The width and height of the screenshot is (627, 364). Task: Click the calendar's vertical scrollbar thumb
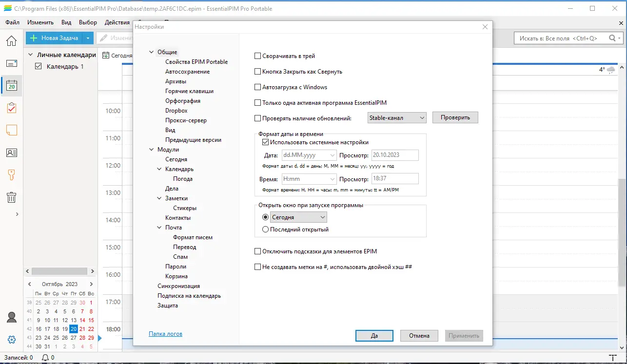click(x=623, y=233)
